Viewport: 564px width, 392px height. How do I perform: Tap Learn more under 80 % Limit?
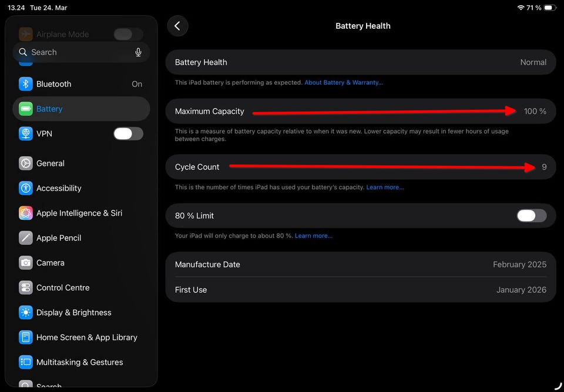314,236
